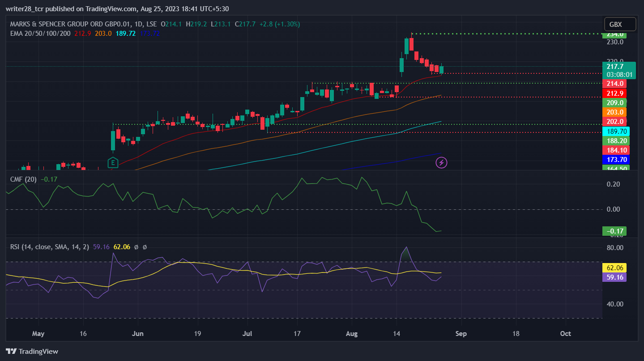
Task: Click the CMF (20) indicator label
Action: pos(24,179)
